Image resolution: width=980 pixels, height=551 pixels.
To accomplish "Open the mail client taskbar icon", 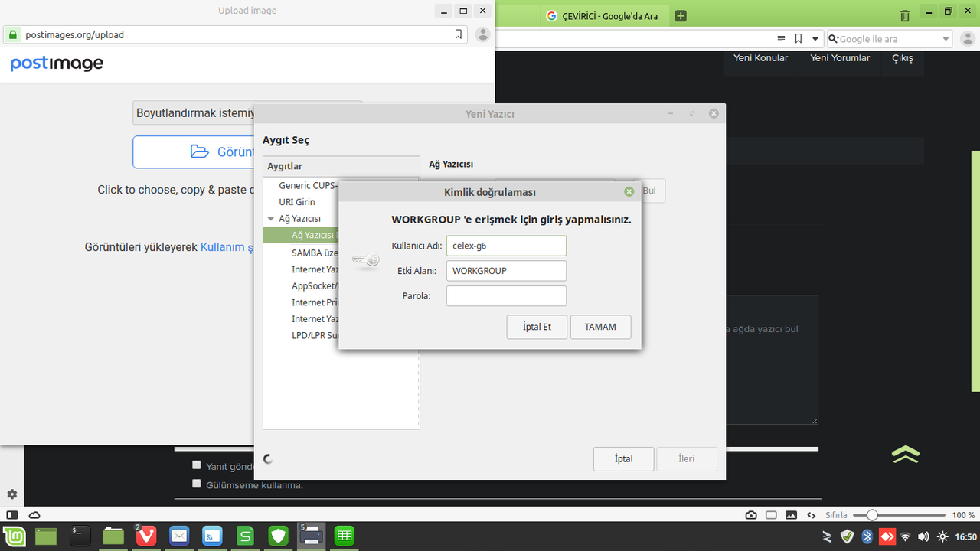I will click(179, 536).
